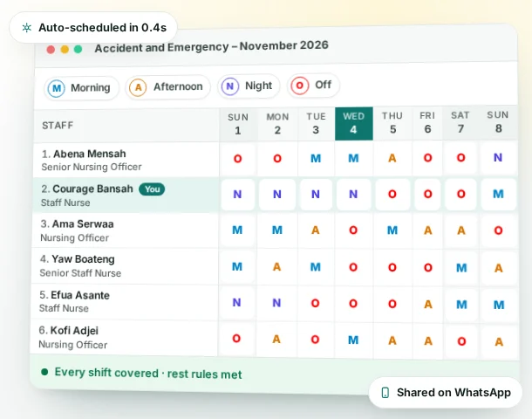532x419 pixels.
Task: Click the Night legend N icon
Action: 230,86
